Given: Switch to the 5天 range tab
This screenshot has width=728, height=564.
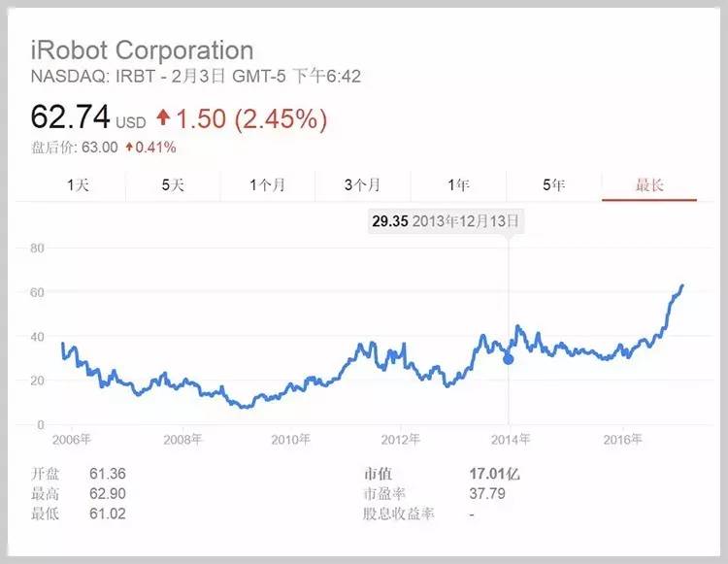Looking at the screenshot, I should 173,185.
